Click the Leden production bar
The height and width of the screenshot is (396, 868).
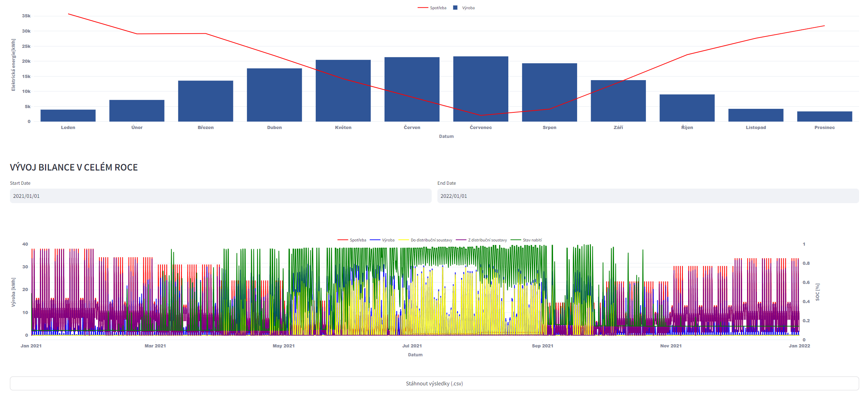coord(68,116)
